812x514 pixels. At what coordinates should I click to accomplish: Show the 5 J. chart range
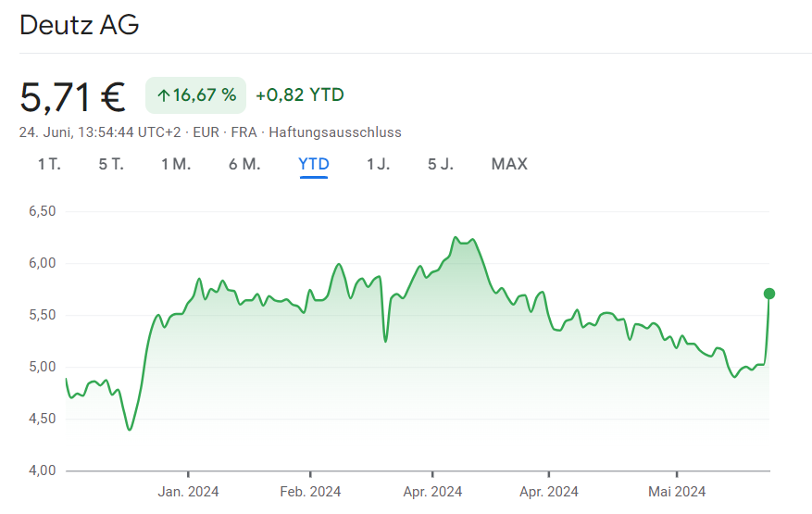pyautogui.click(x=441, y=164)
